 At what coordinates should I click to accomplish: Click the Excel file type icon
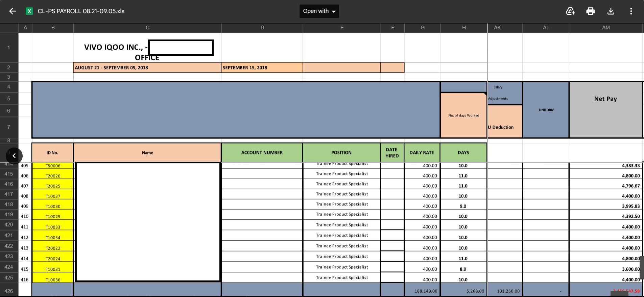29,11
